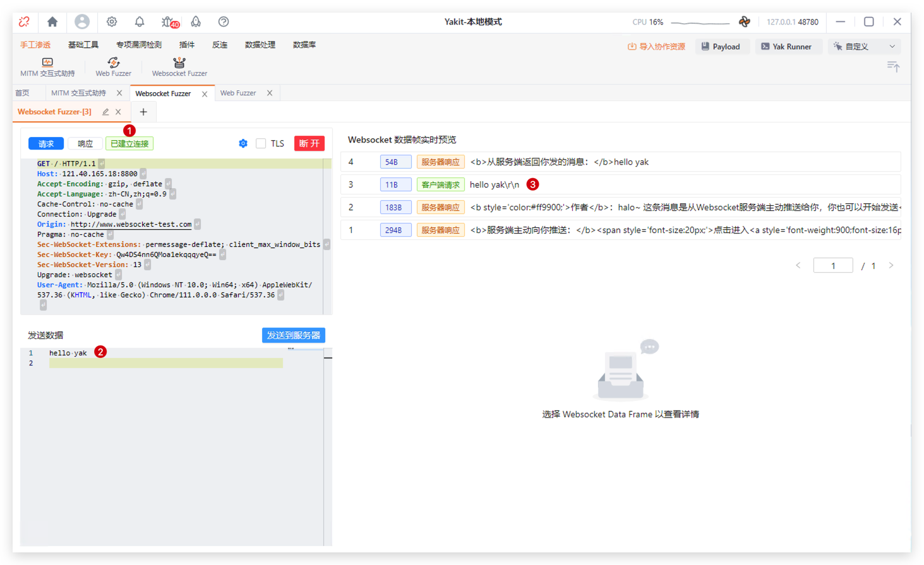Switch to the 响应 view
The width and height of the screenshot is (924, 565).
(x=85, y=144)
